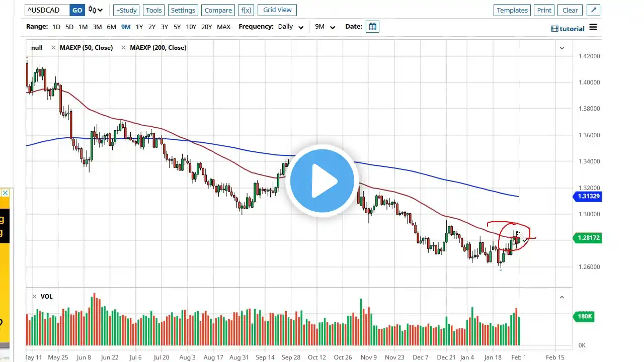Image resolution: width=644 pixels, height=362 pixels.
Task: Click the +Study button
Action: tap(126, 10)
